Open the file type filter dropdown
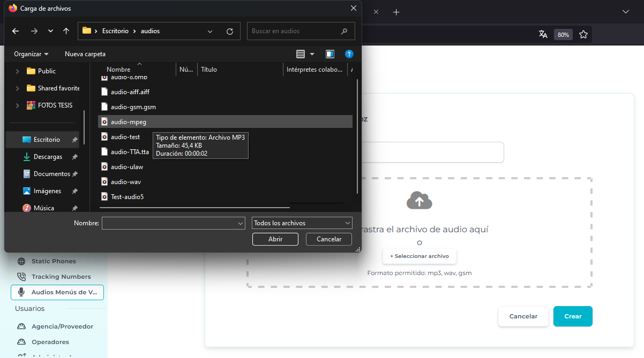 [x=302, y=223]
